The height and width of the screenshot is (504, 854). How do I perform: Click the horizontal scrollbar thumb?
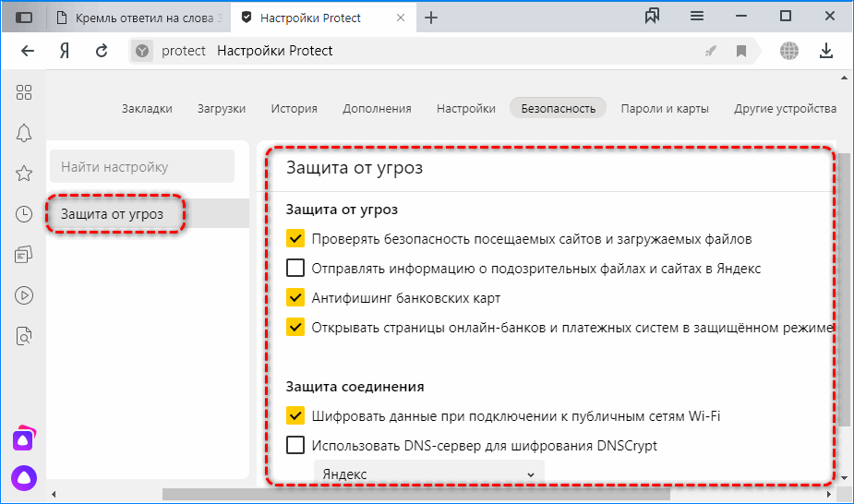tap(416, 494)
